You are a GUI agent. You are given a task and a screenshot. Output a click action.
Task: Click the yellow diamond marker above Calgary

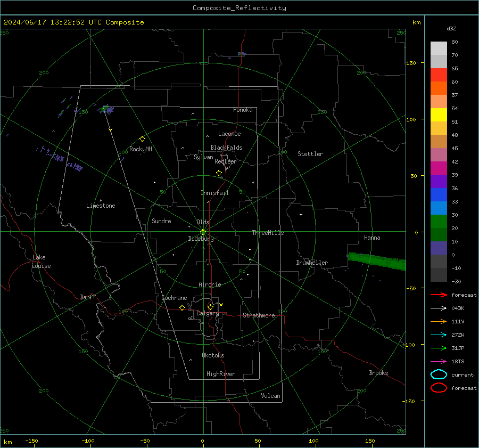tap(210, 307)
